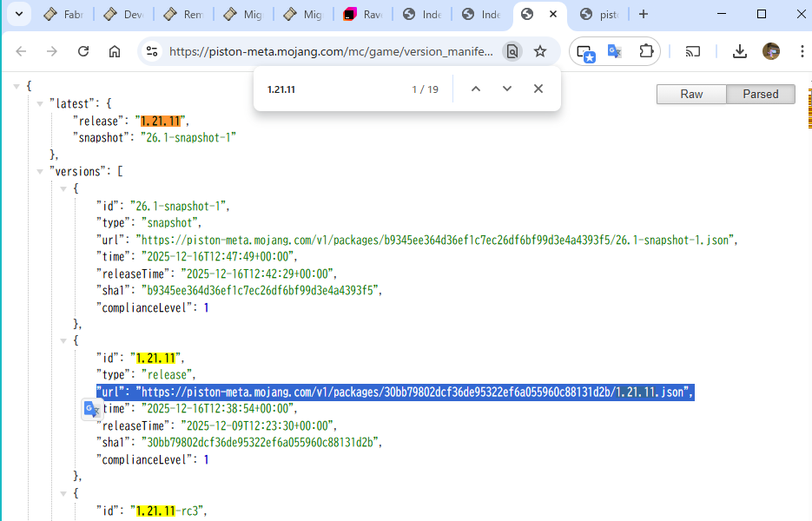Collapse the "latest" JSON object
Image resolution: width=812 pixels, height=521 pixels.
point(40,103)
